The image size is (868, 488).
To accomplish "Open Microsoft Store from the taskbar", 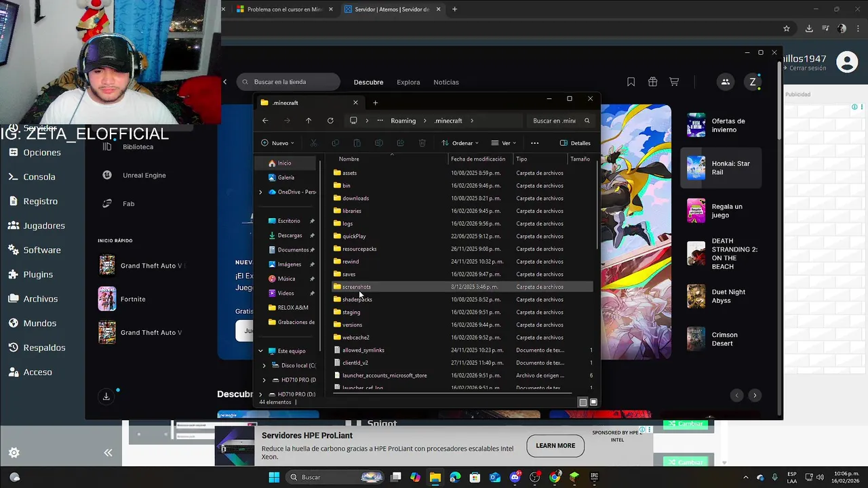I will 475,477.
